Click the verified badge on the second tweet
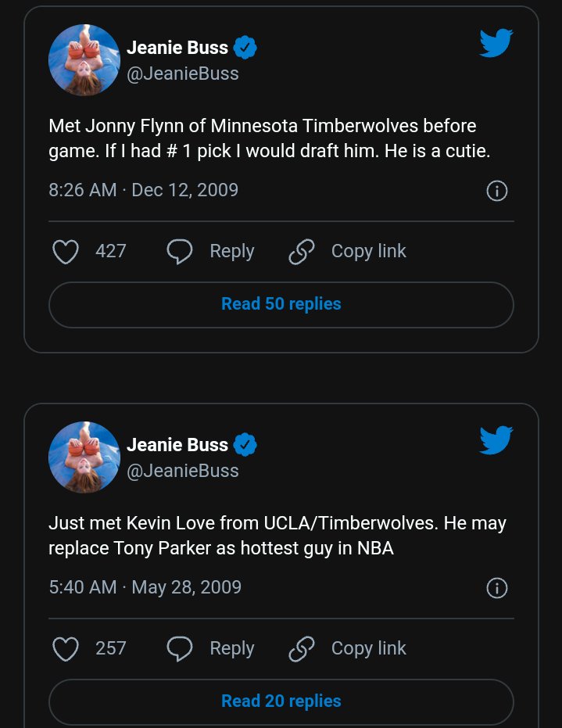Image resolution: width=562 pixels, height=728 pixels. coord(245,445)
